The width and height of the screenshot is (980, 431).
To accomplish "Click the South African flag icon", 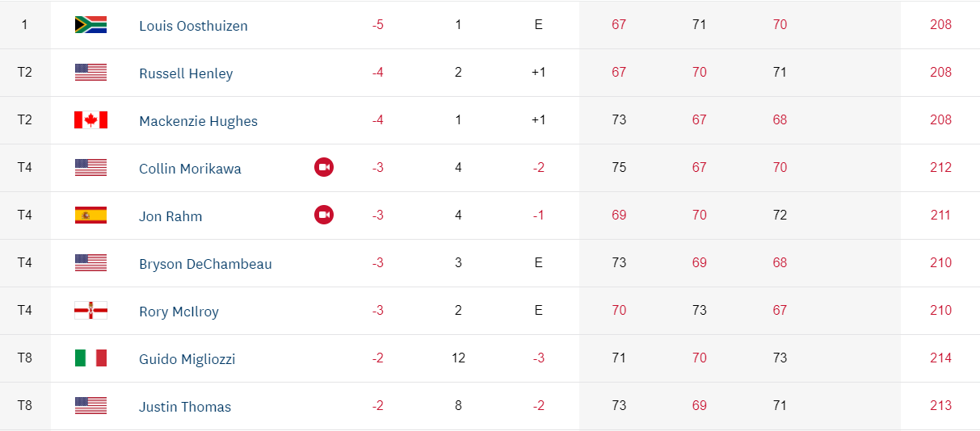I will [x=90, y=25].
